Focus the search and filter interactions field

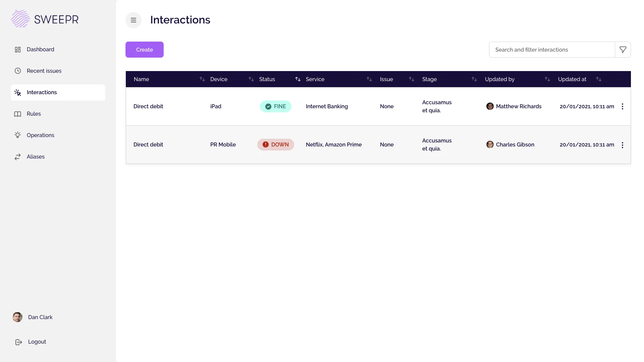(552, 50)
